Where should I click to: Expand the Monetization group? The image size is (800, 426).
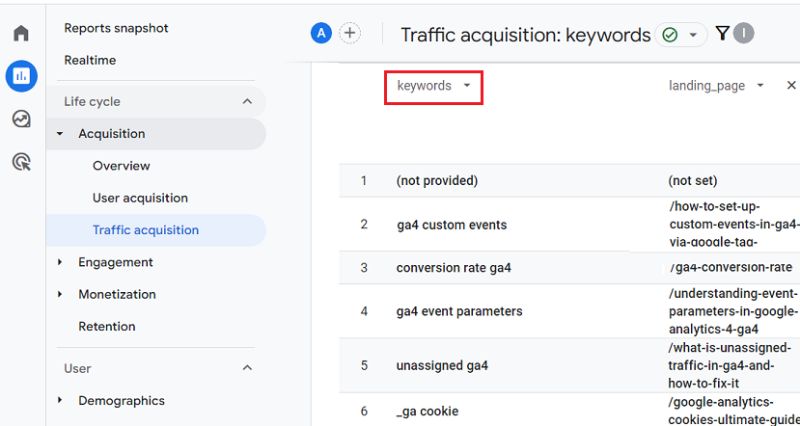coord(60,294)
